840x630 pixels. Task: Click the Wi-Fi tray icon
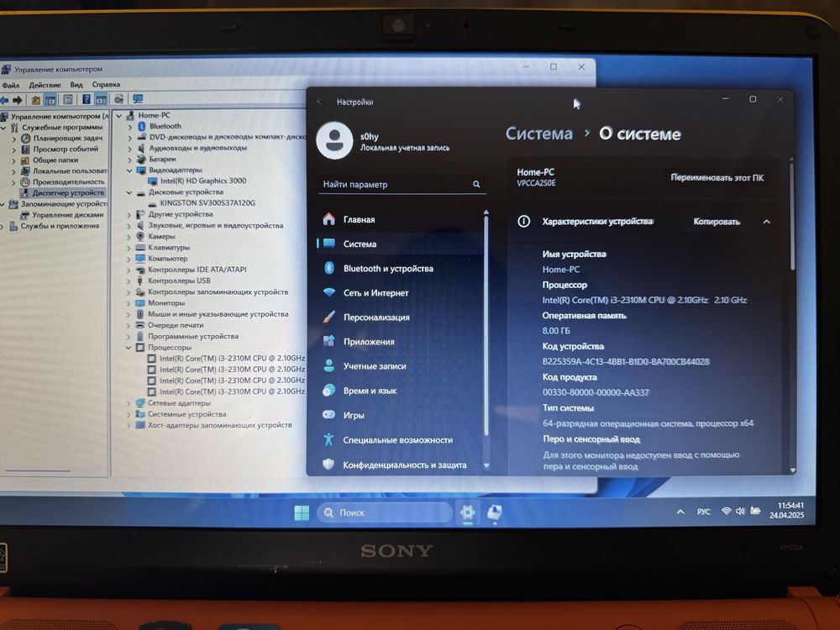click(x=727, y=511)
